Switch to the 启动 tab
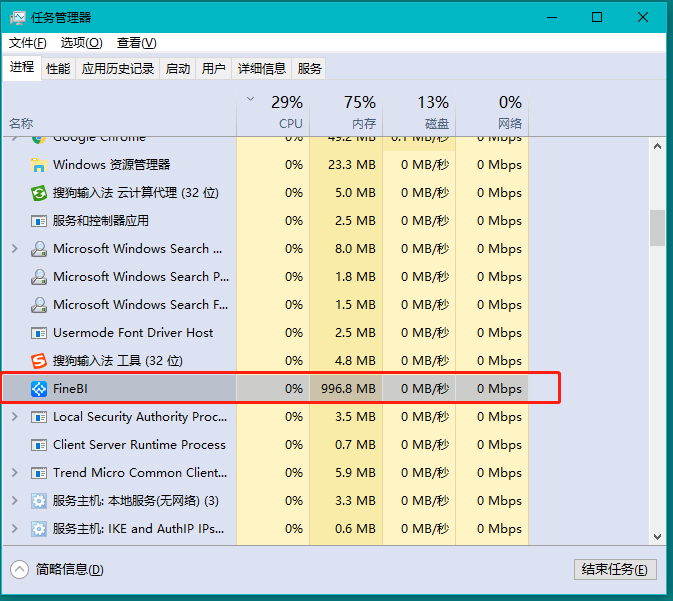Screen dimensions: 673x601 [178, 69]
